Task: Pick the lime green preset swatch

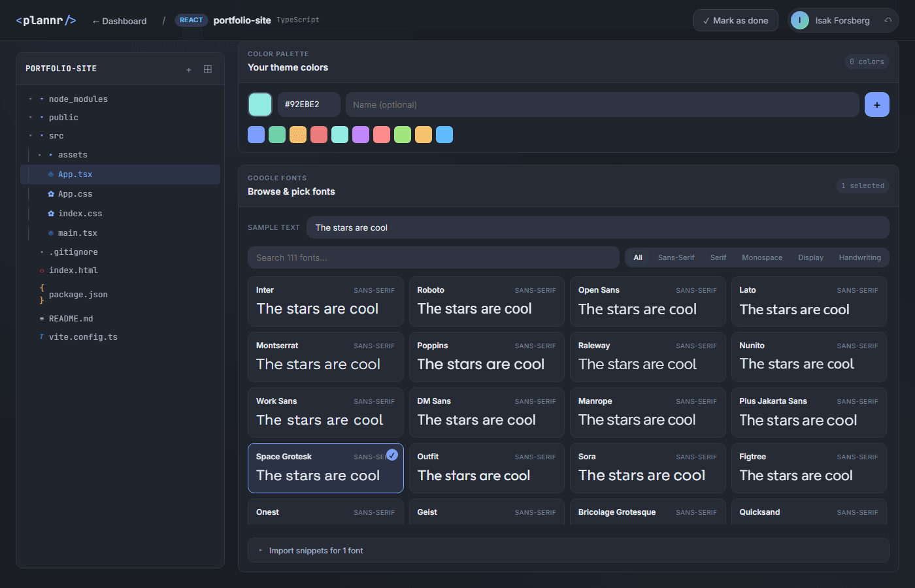Action: tap(403, 135)
